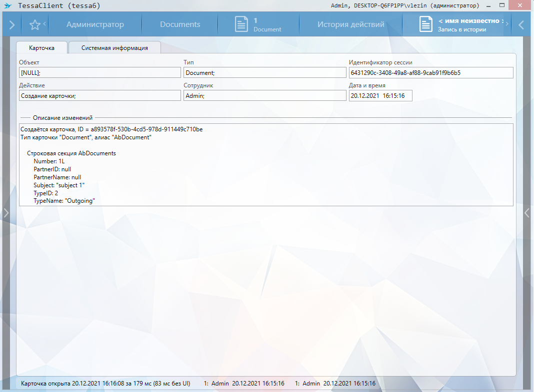The width and height of the screenshot is (534, 392).
Task: Click the Тип field showing Document
Action: click(x=264, y=73)
